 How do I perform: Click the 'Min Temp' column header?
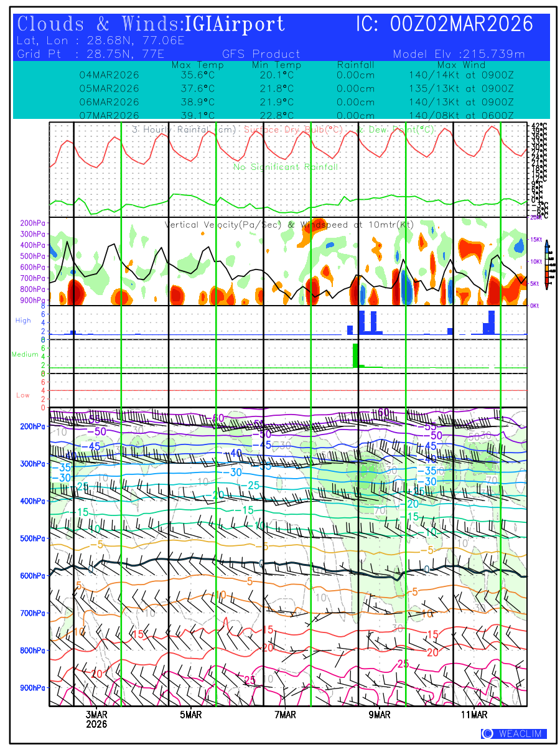[x=276, y=65]
